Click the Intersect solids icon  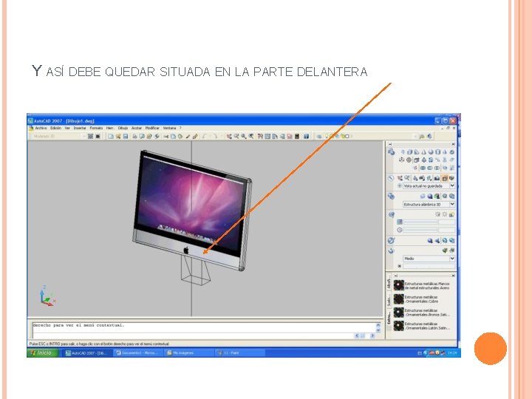coord(437,168)
